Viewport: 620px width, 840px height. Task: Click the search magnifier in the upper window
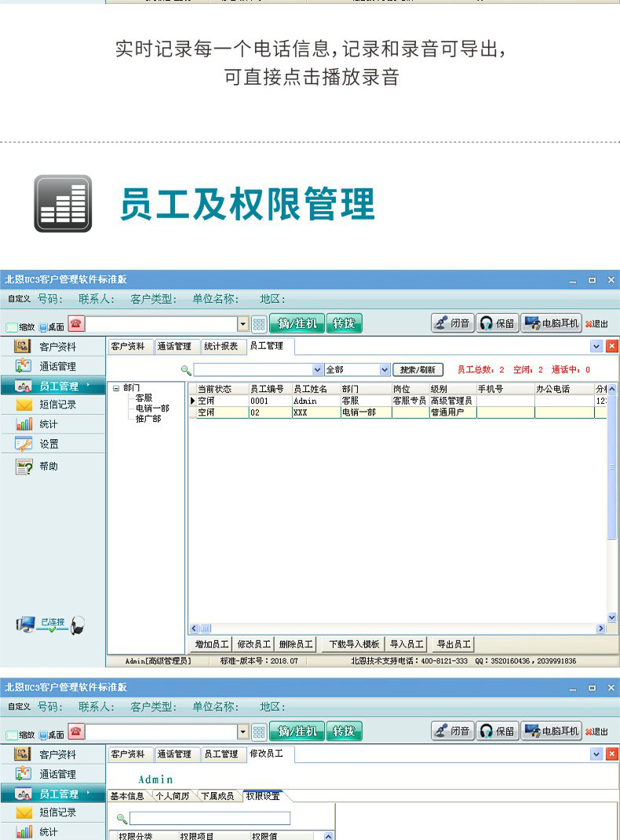(186, 369)
